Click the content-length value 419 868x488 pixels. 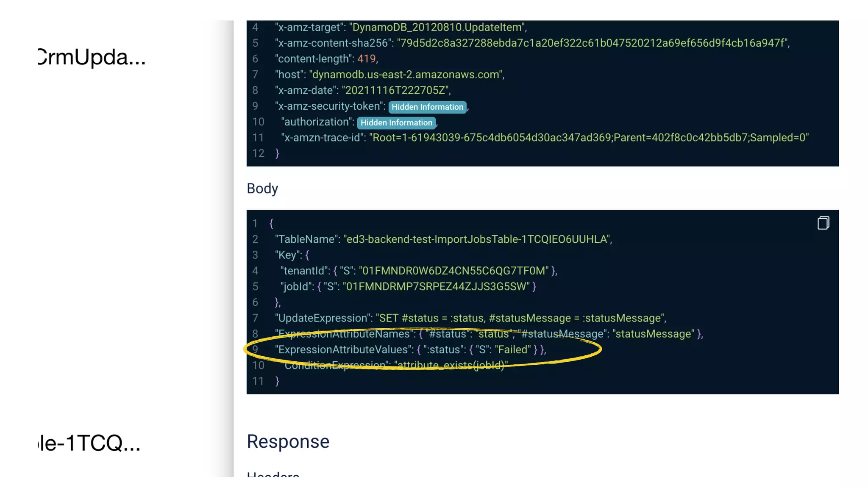coord(366,59)
